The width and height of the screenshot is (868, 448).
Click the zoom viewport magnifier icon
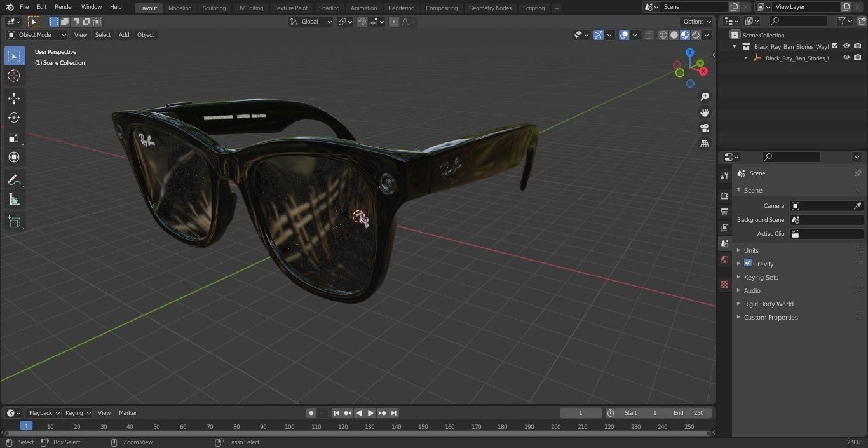[704, 97]
